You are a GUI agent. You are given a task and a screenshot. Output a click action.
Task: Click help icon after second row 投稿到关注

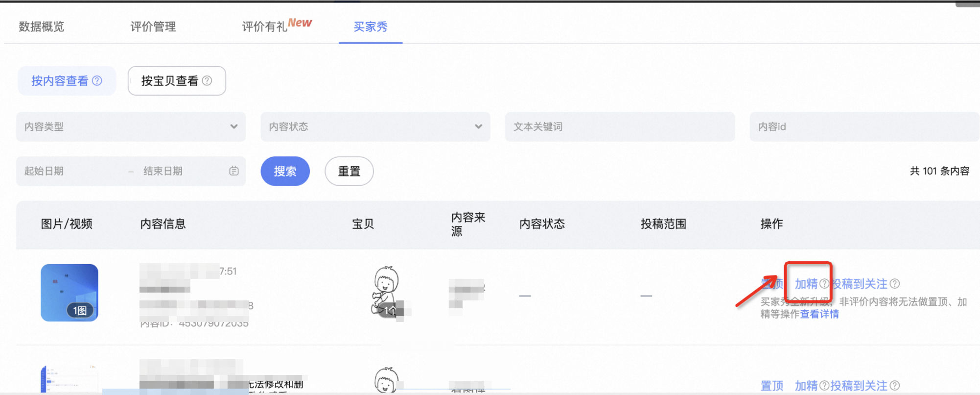[895, 386]
